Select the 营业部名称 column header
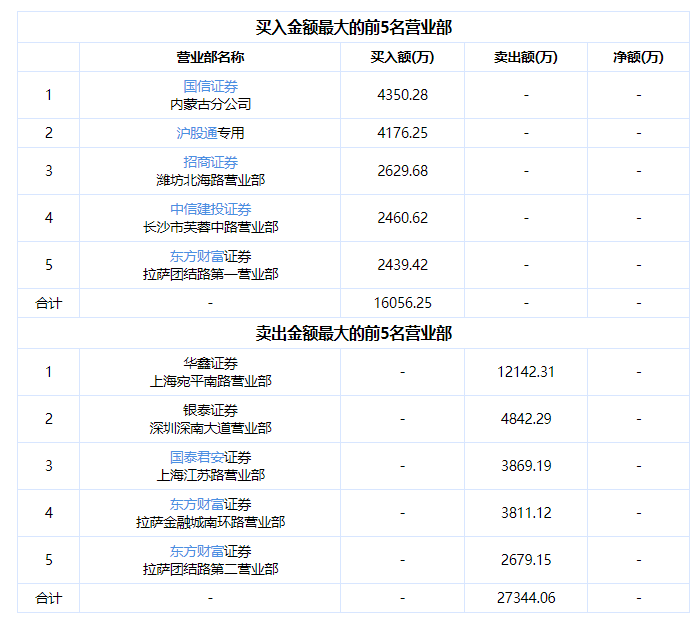 click(x=210, y=57)
